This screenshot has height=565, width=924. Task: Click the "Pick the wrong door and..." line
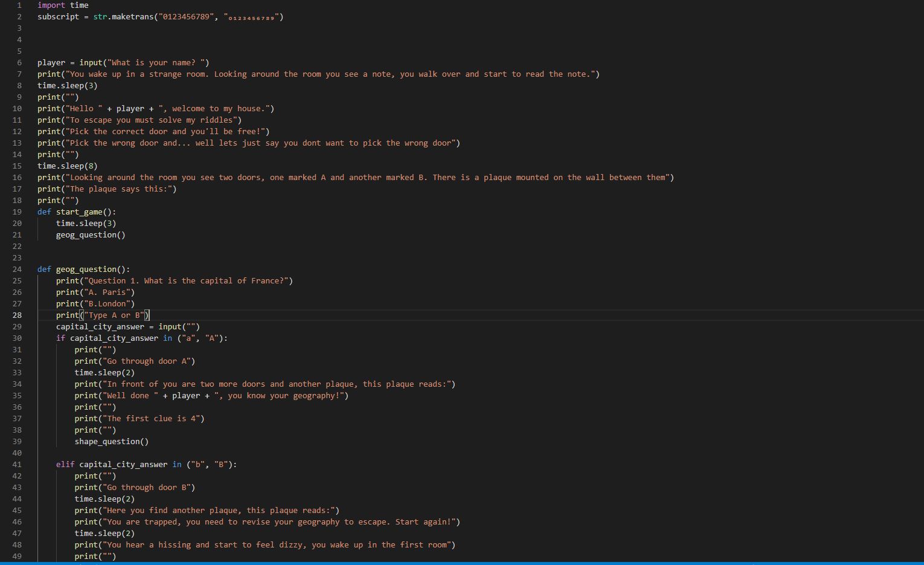(x=249, y=143)
